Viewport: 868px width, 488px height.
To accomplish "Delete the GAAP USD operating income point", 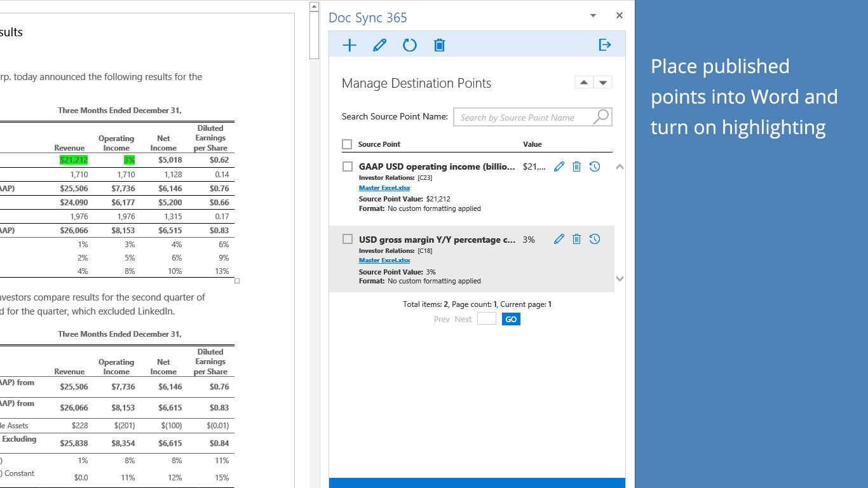I will (576, 166).
